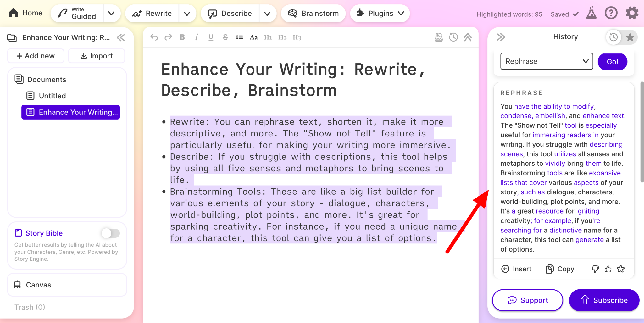This screenshot has height=323, width=644.
Task: Click the Undo arrow icon
Action: 154,37
